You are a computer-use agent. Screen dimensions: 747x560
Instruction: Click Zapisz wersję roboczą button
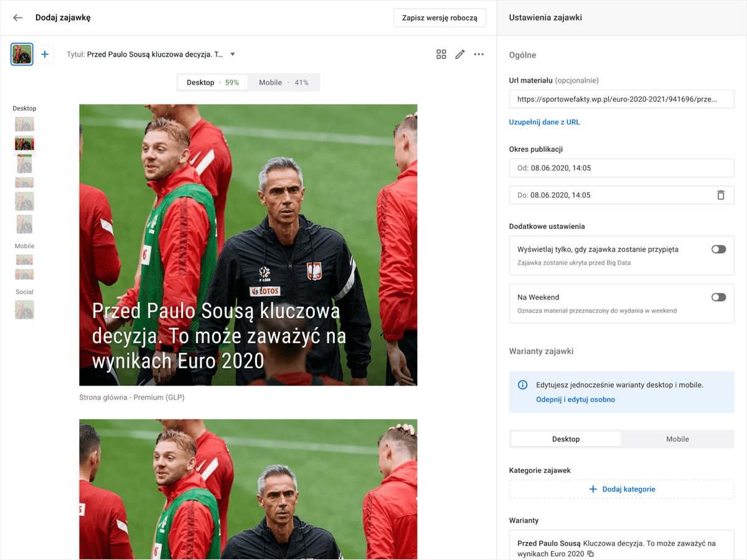click(x=439, y=18)
